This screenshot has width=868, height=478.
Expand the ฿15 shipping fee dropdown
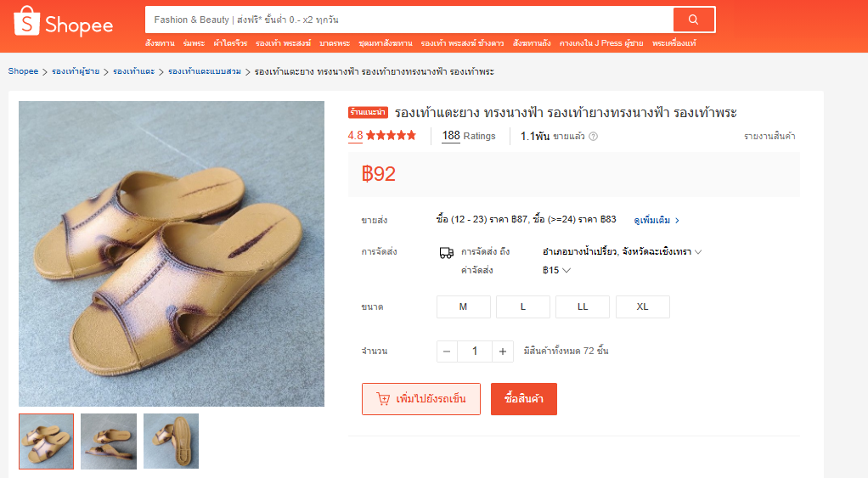556,271
